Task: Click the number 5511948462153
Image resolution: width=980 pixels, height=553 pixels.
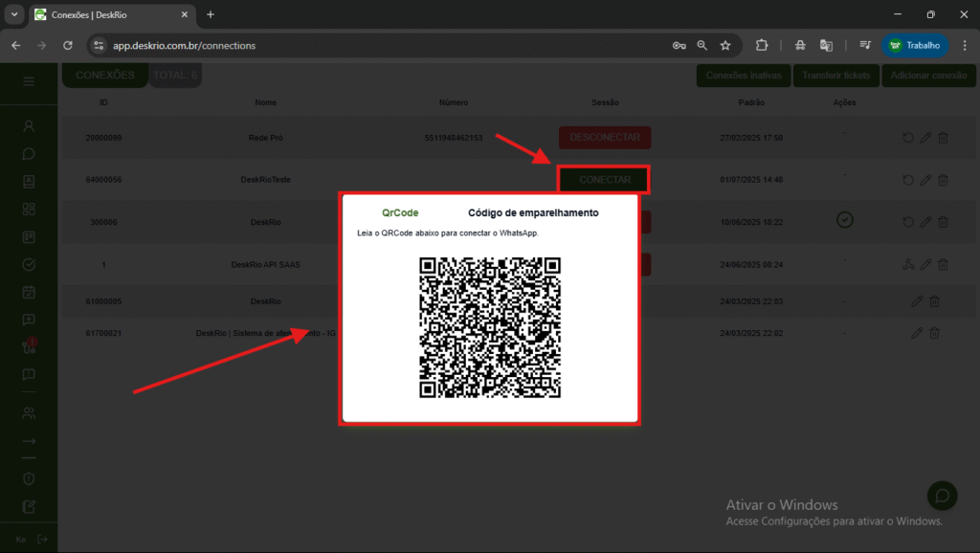Action: tap(453, 138)
